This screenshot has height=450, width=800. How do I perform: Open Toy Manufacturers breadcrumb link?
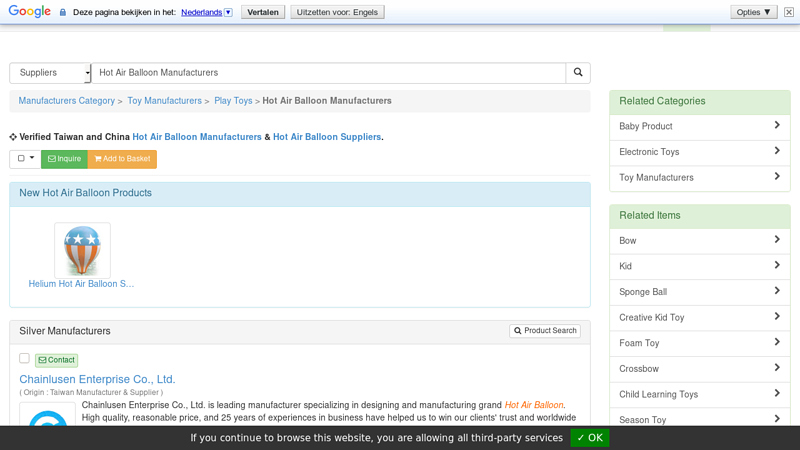(164, 101)
